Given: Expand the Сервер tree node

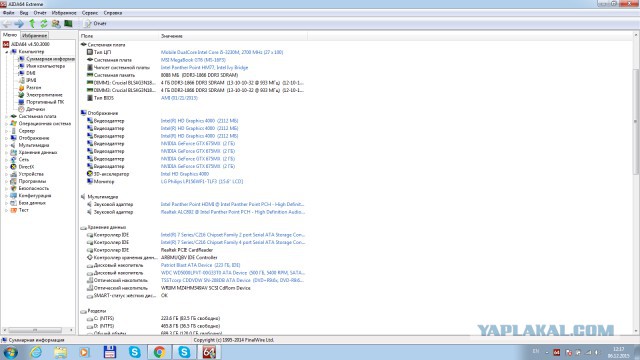Looking at the screenshot, I should pyautogui.click(x=7, y=131).
